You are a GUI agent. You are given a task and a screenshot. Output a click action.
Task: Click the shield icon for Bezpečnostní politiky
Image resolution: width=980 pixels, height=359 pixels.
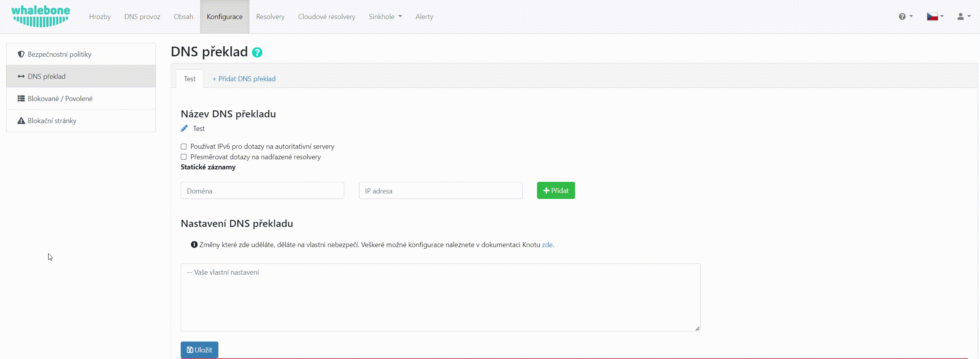[21, 54]
